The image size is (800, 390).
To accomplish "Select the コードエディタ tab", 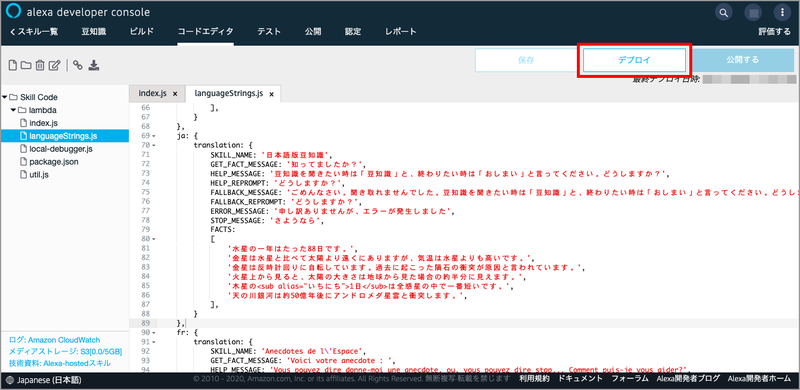I will 206,32.
